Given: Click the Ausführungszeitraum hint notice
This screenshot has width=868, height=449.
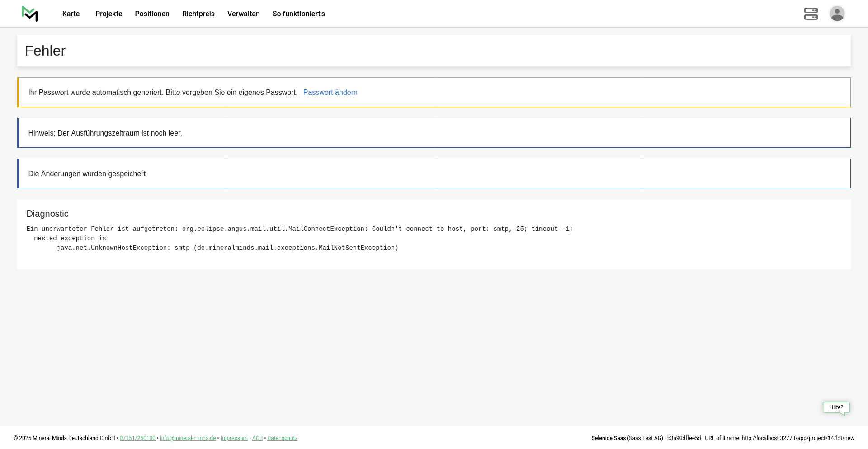Looking at the screenshot, I should click(x=105, y=133).
